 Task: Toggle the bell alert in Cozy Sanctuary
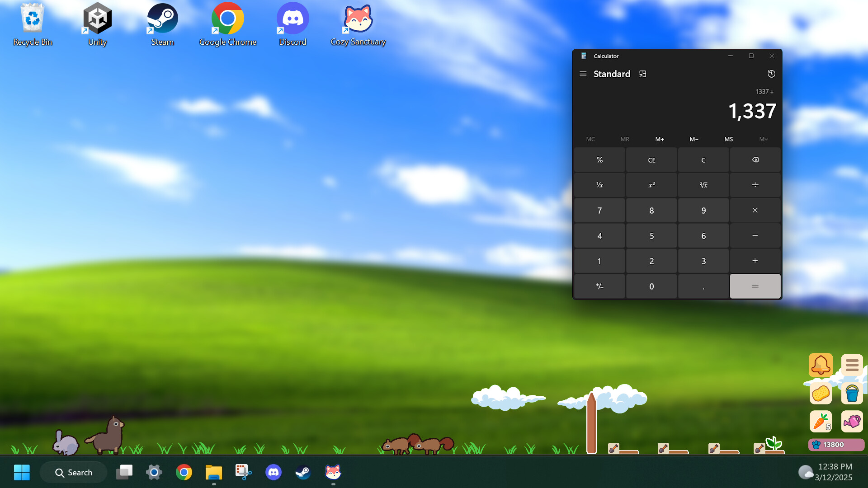pos(821,365)
